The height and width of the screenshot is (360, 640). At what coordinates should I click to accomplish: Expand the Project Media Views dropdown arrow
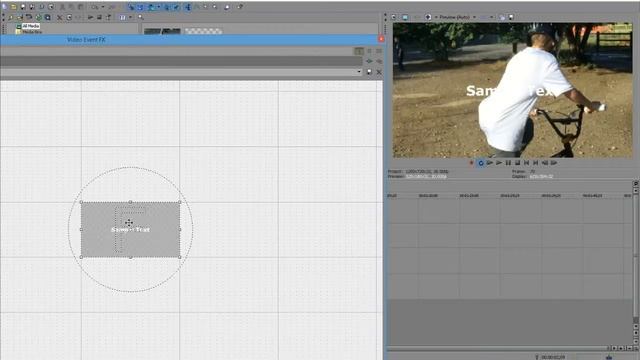pyautogui.click(x=130, y=17)
